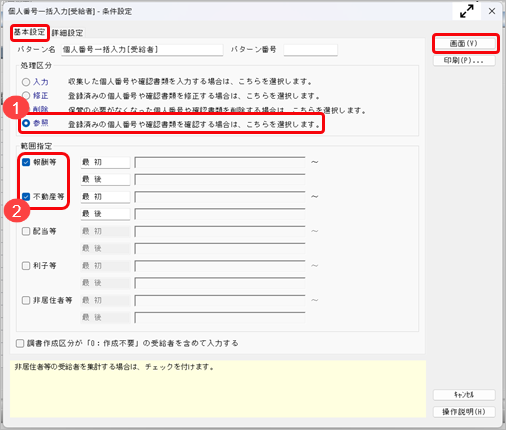The width and height of the screenshot is (506, 430).
Task: Click the yellow help text 非居住者等の受給者を集計する
Action: pyautogui.click(x=114, y=367)
